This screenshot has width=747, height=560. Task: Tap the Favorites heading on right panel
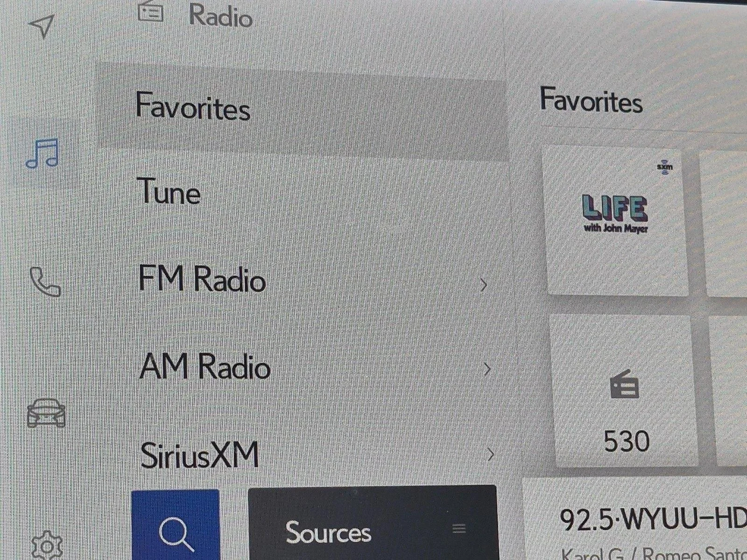591,101
